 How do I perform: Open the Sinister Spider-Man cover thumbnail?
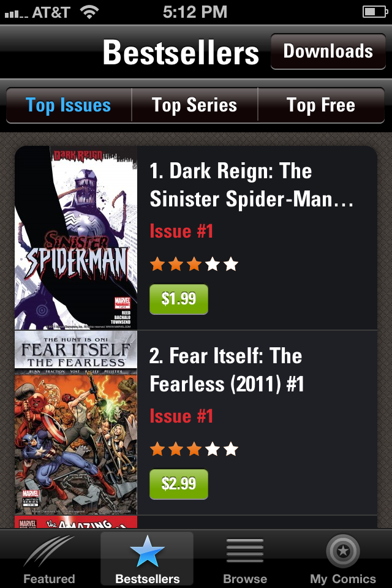(76, 238)
